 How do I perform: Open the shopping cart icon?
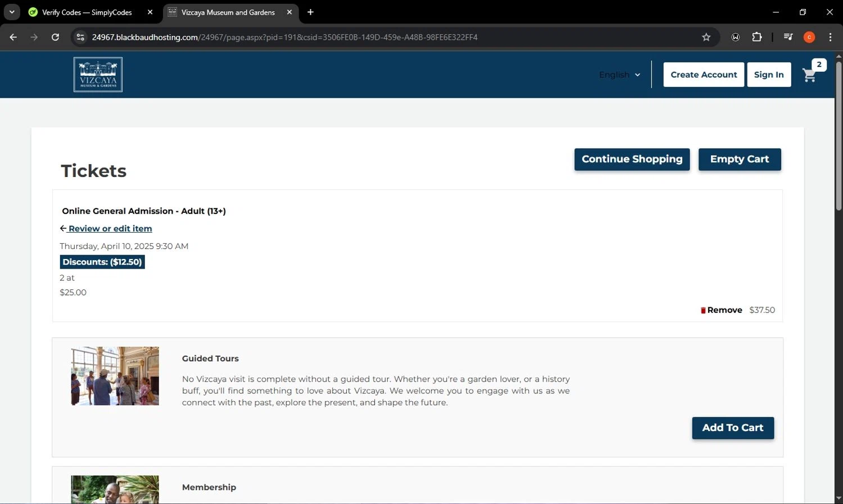click(x=809, y=75)
